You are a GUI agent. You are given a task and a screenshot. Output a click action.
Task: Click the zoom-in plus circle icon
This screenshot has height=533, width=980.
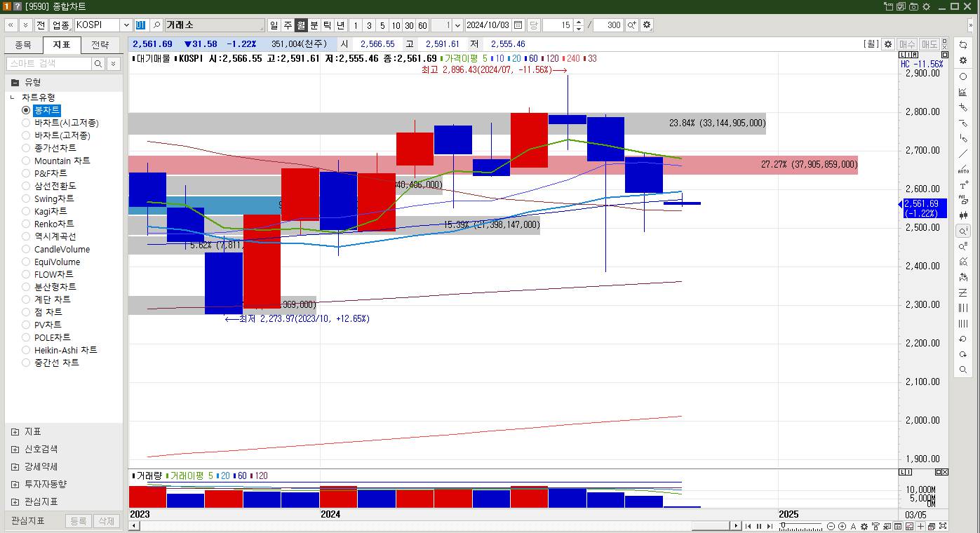[842, 526]
